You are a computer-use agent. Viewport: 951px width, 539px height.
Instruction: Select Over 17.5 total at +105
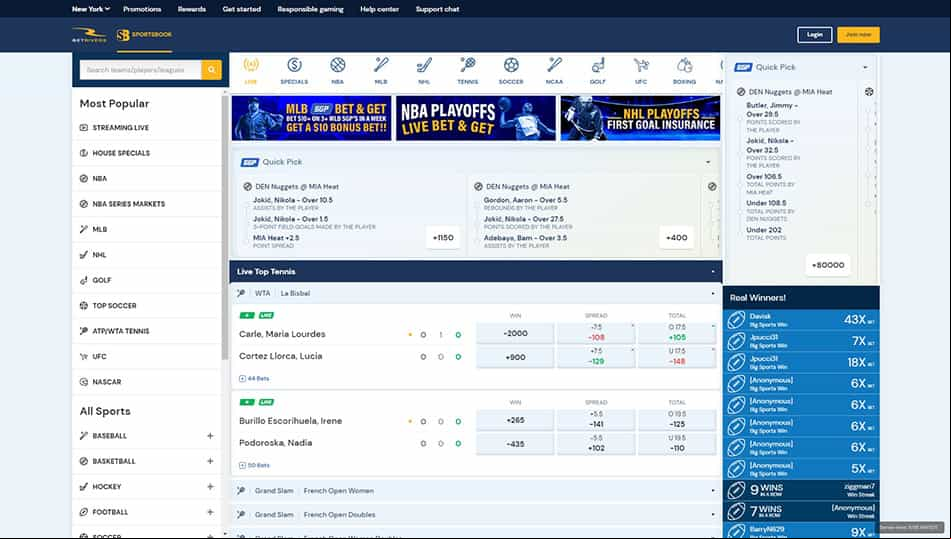click(x=677, y=333)
